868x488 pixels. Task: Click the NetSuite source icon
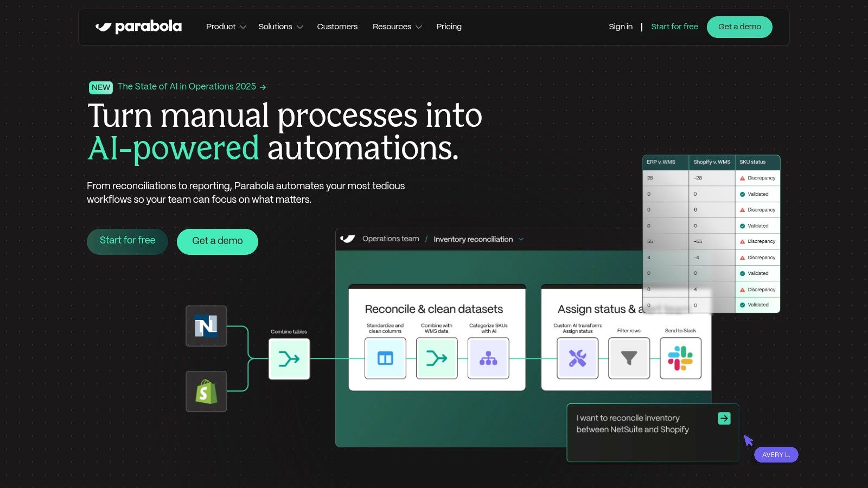206,326
